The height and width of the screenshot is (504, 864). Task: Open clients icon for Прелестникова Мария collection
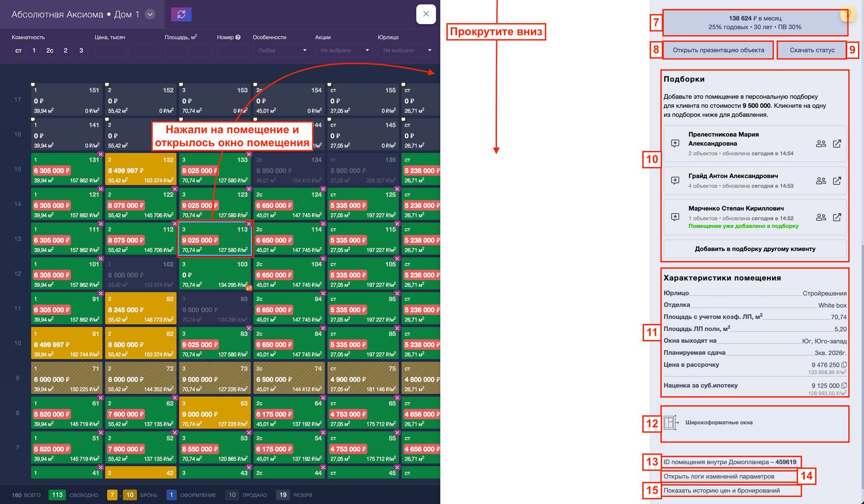coord(821,144)
